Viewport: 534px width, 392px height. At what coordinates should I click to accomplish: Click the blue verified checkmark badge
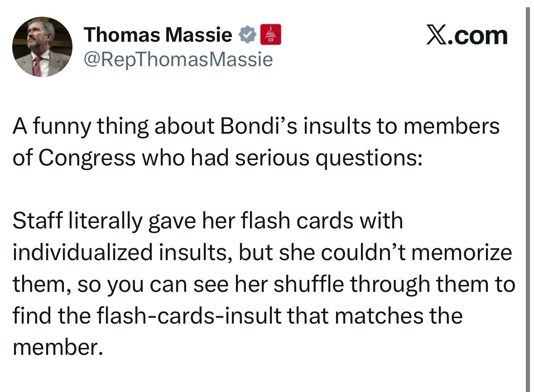[247, 35]
